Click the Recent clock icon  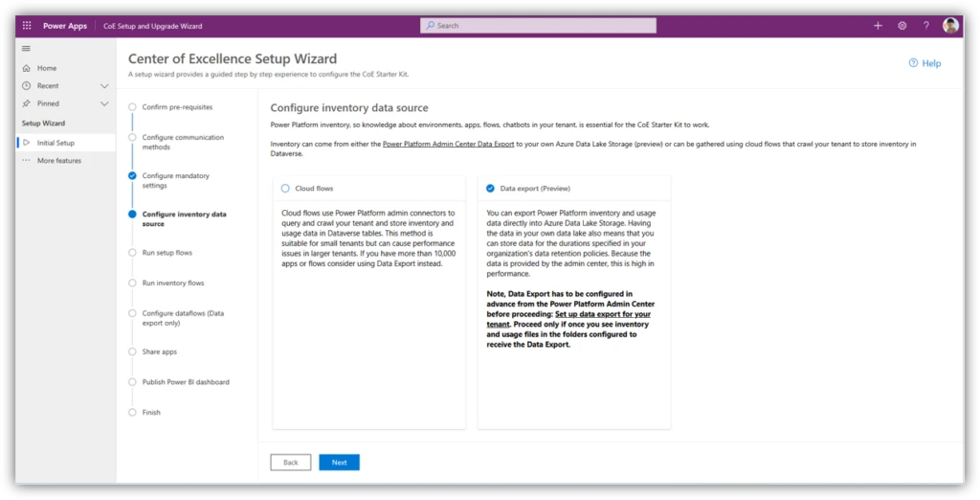26,86
